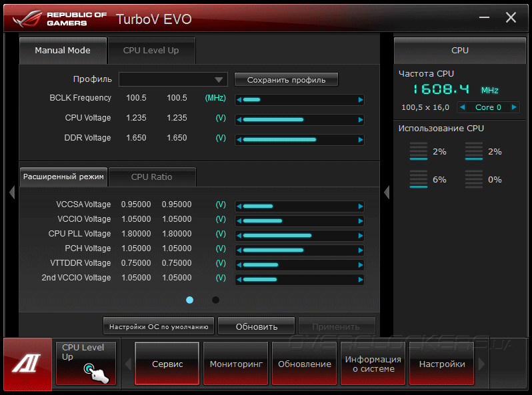Decrease DDR Voltage with left arrow

(239, 140)
